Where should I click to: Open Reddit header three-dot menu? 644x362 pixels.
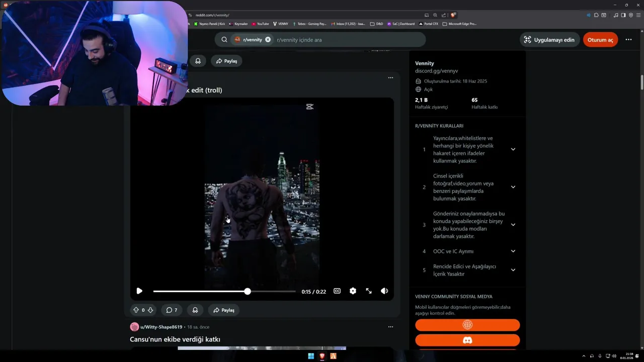coord(628,40)
